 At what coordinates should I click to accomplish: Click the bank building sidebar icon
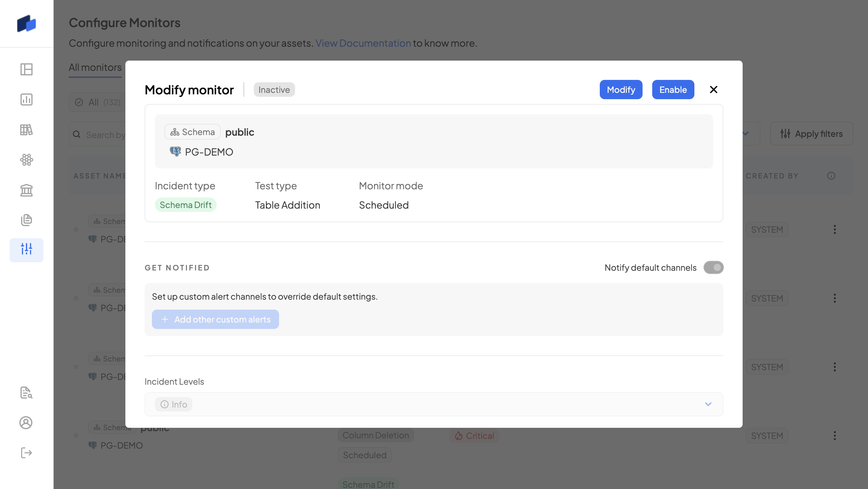(x=26, y=190)
